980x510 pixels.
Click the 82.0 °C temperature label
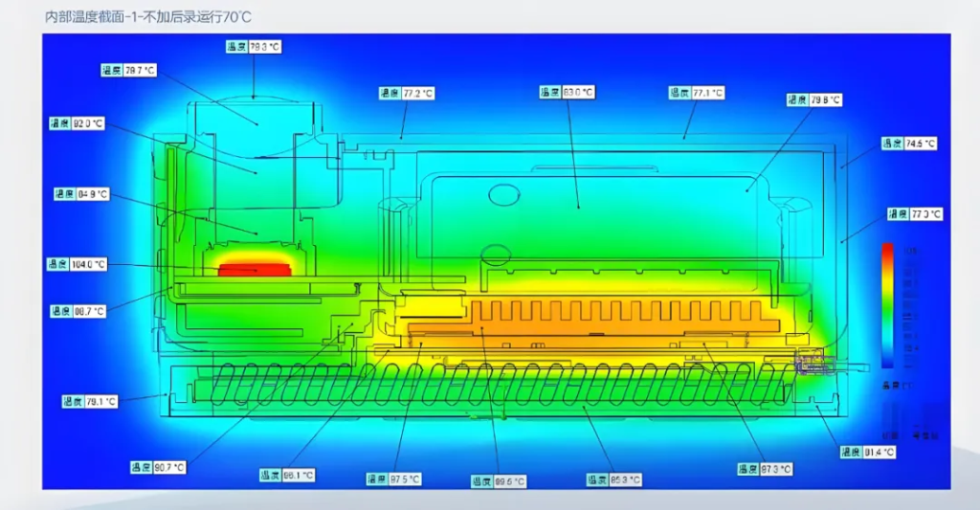pos(76,123)
